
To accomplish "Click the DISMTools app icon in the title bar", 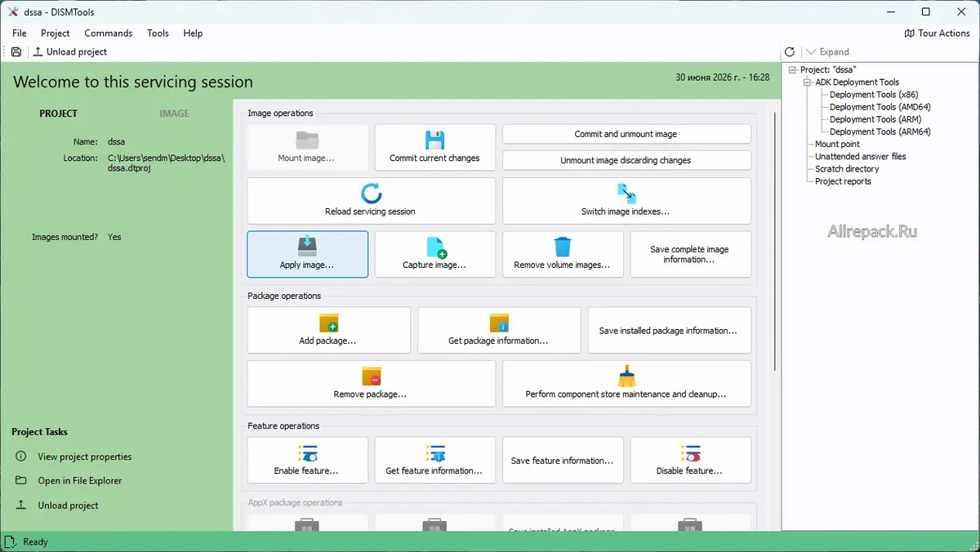I will pyautogui.click(x=13, y=11).
